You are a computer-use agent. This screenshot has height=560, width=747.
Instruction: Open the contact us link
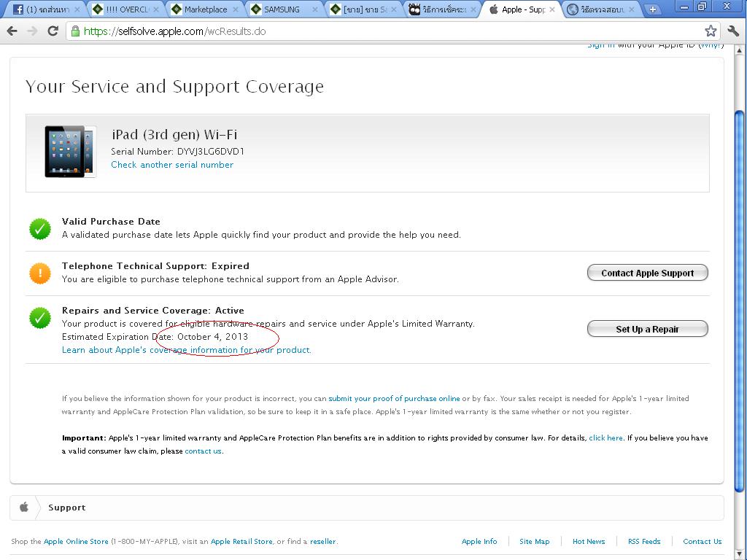pos(203,451)
